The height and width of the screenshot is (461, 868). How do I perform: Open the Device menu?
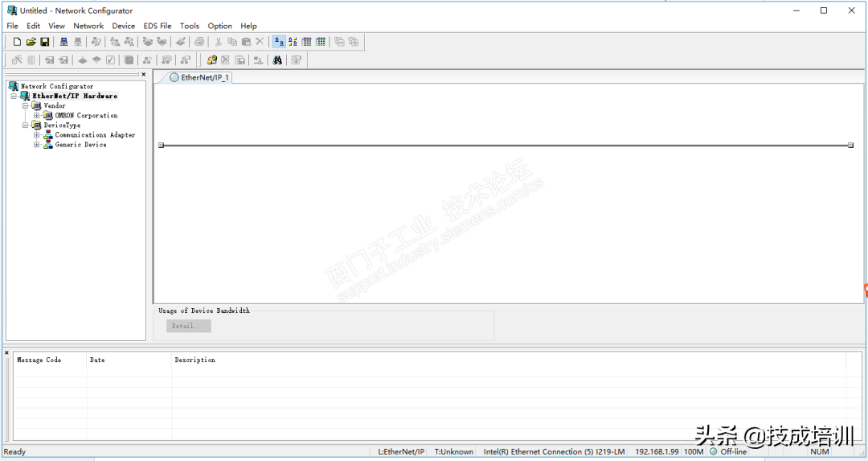(124, 26)
